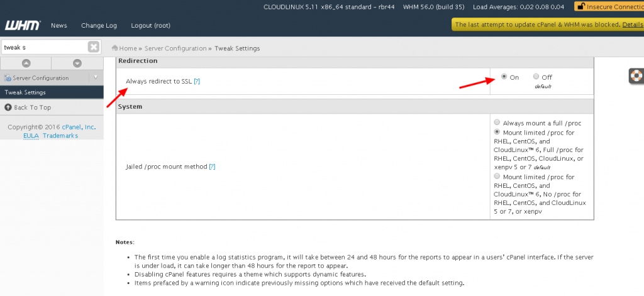Image resolution: width=644 pixels, height=296 pixels.
Task: Open help for Always redirect to SSL
Action: click(x=197, y=81)
